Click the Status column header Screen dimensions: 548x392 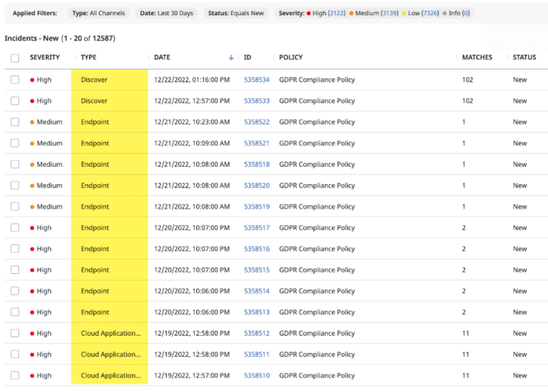(524, 58)
